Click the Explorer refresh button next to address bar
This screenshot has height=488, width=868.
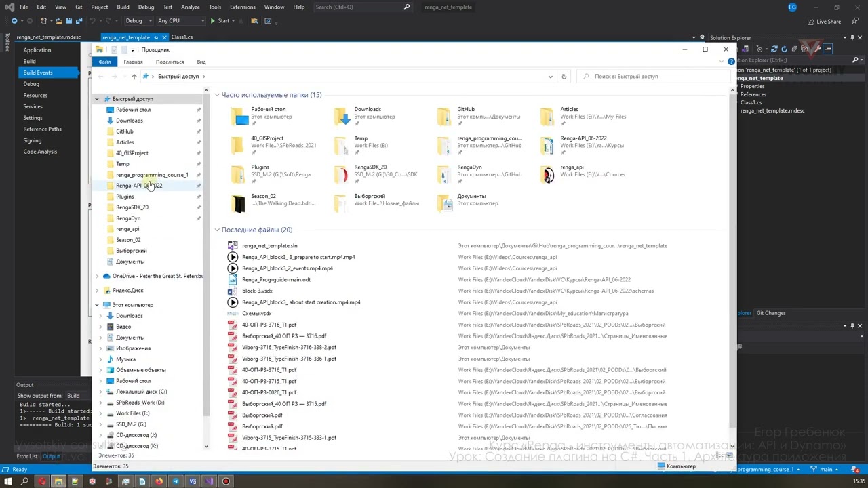pyautogui.click(x=564, y=77)
